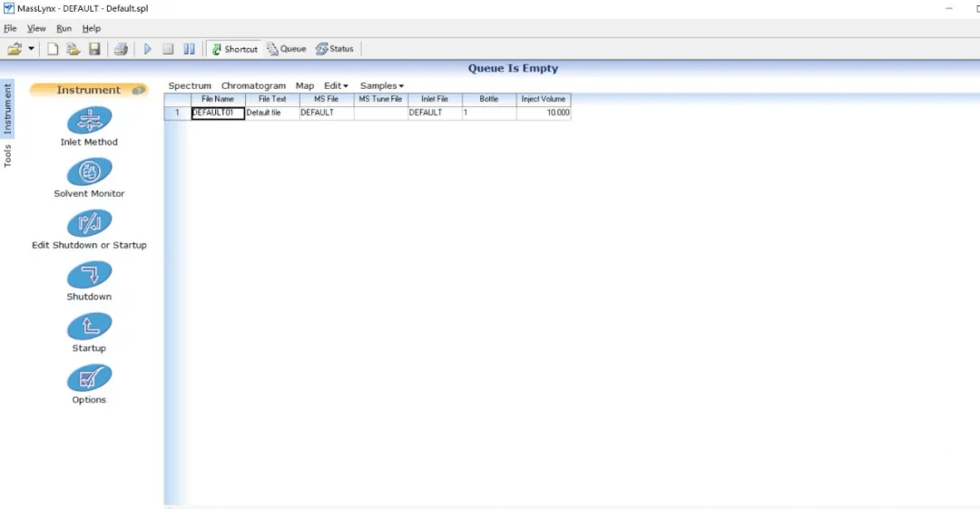The height and width of the screenshot is (509, 980).
Task: Click the empty MS Tune File cell
Action: click(380, 113)
